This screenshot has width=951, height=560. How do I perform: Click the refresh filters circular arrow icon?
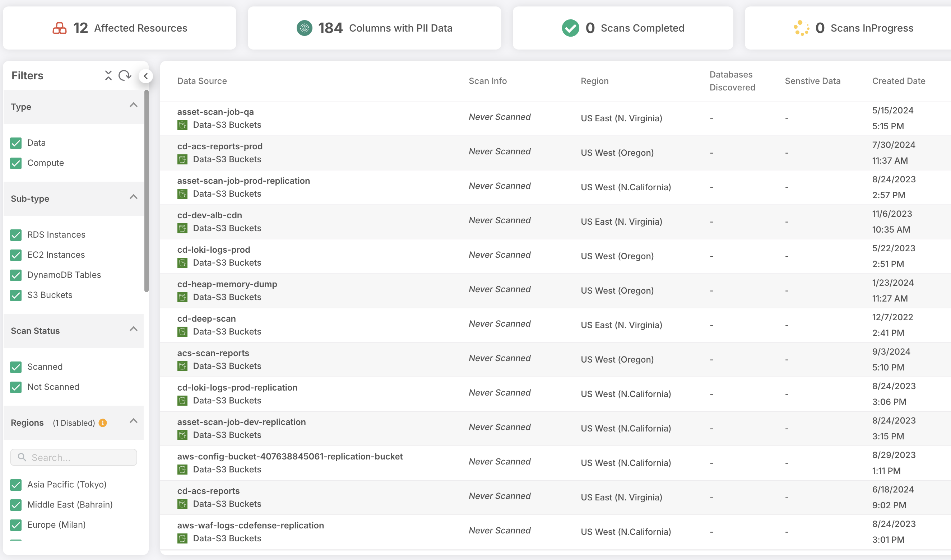point(124,75)
